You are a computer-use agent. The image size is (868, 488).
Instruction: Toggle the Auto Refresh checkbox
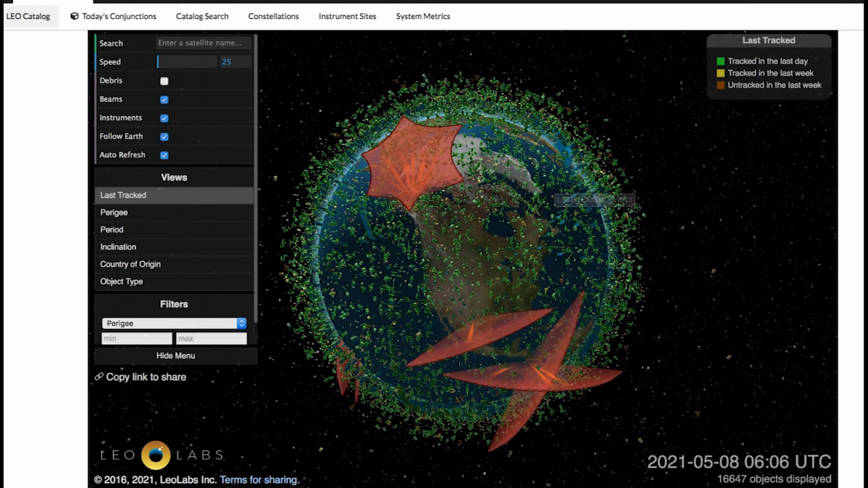tap(164, 155)
